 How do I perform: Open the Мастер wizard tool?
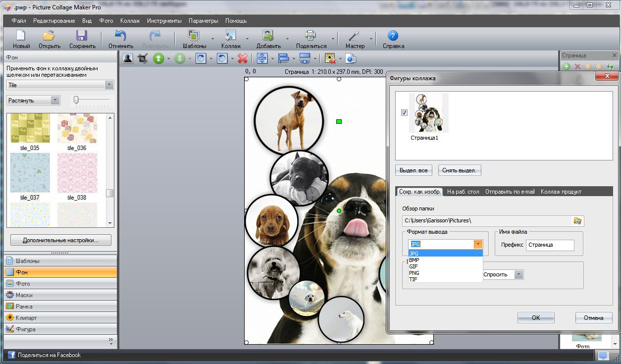tap(354, 39)
